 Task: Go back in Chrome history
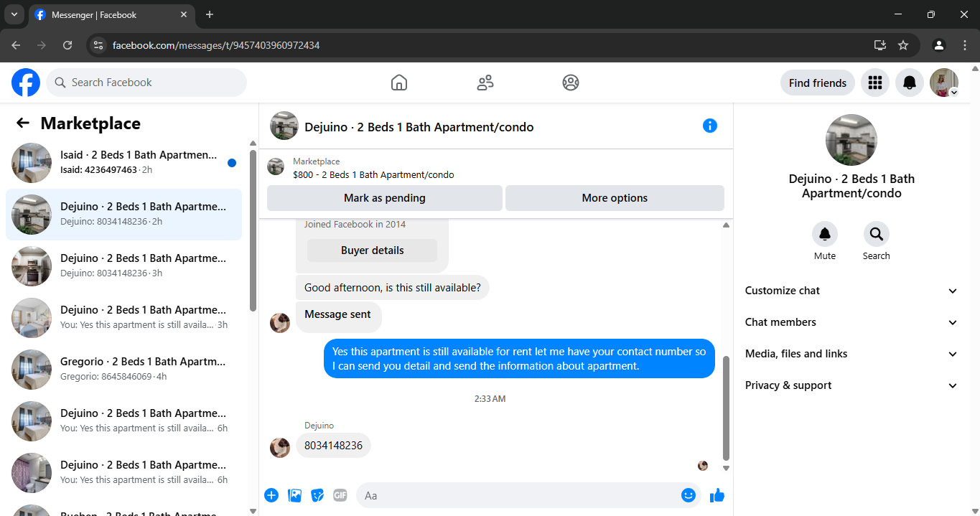(16, 45)
